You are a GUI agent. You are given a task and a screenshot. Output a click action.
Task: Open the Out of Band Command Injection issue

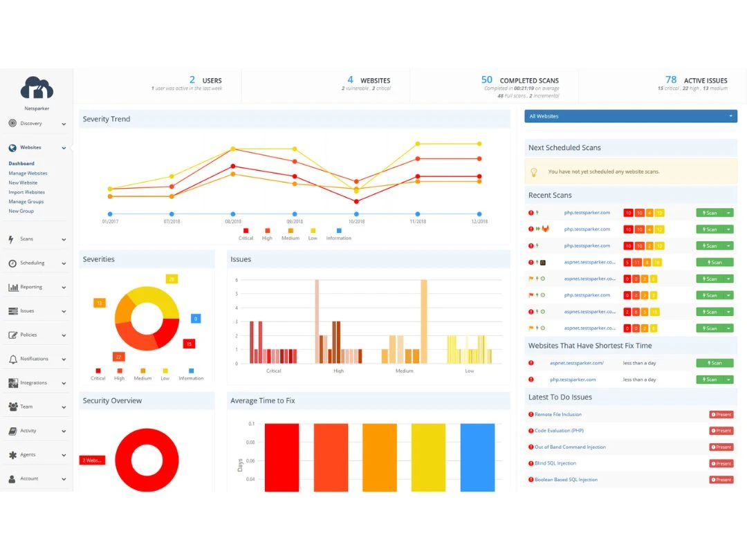tap(570, 447)
